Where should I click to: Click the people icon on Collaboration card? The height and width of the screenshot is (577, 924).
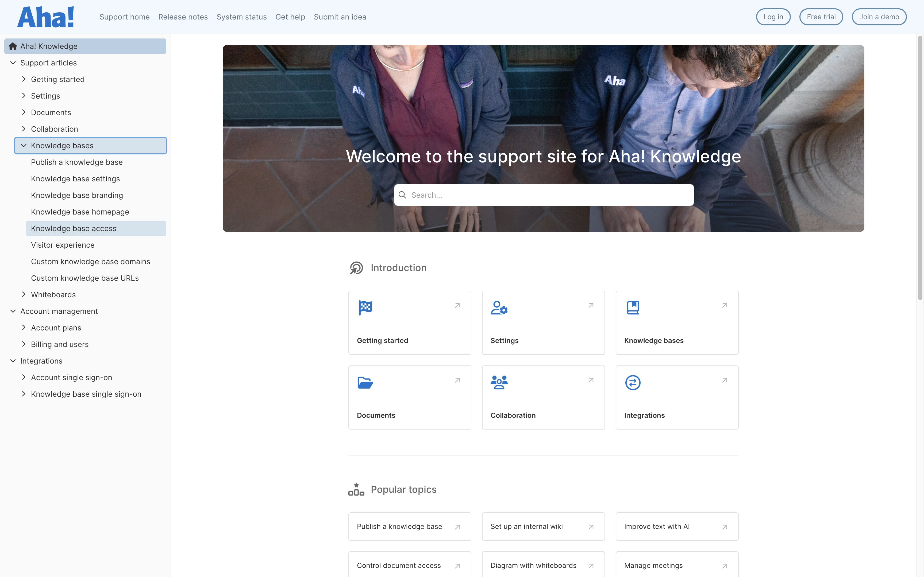[x=499, y=382]
